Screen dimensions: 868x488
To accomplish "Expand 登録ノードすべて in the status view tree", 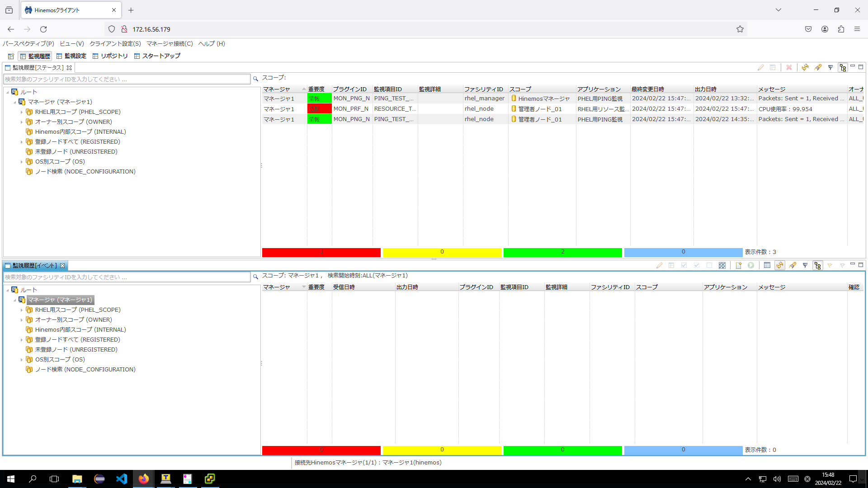I will pyautogui.click(x=21, y=142).
